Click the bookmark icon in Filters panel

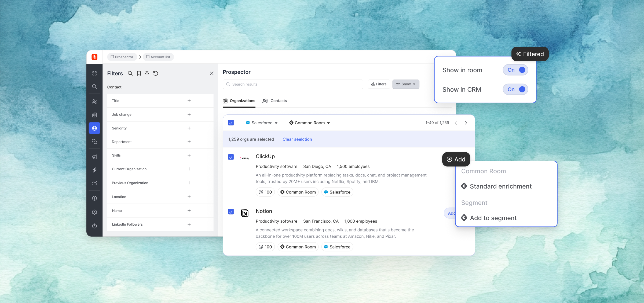[x=139, y=73]
